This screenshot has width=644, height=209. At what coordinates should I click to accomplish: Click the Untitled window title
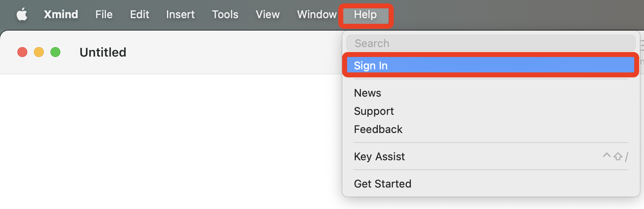[x=103, y=52]
